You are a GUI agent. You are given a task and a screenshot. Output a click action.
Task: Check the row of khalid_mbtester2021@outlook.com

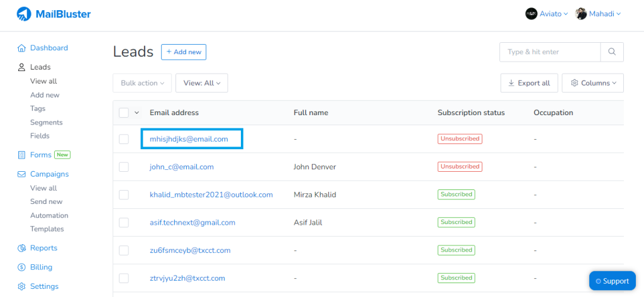[124, 194]
